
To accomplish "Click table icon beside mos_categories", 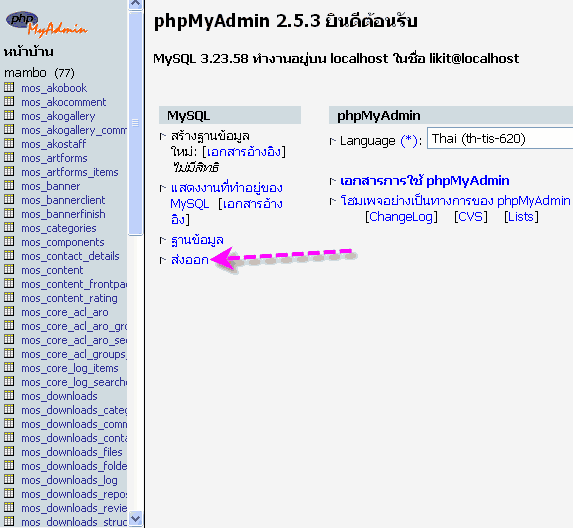I will coord(9,227).
